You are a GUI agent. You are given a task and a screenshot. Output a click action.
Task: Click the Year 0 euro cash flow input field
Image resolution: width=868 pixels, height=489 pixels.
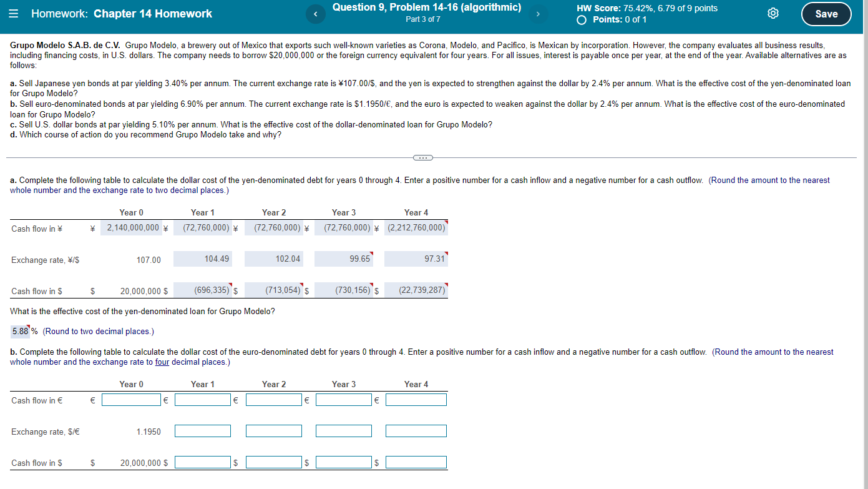tap(131, 399)
